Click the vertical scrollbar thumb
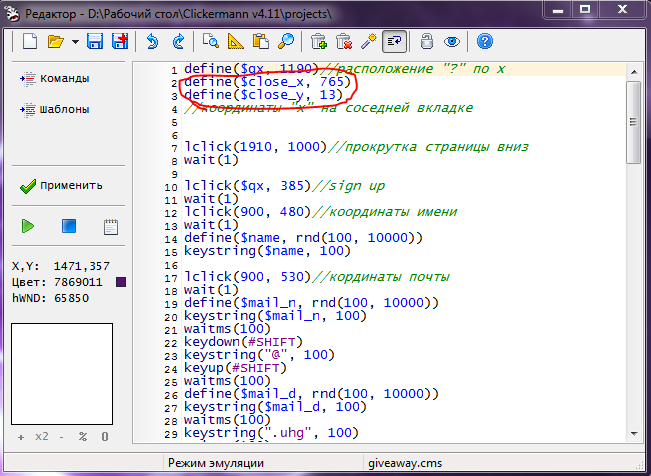This screenshot has width=651, height=476. pos(634,123)
